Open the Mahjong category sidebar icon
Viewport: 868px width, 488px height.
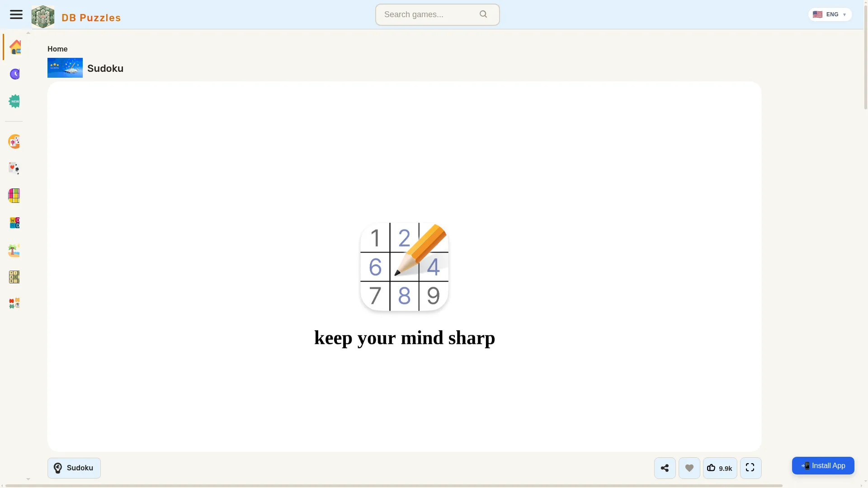14,141
